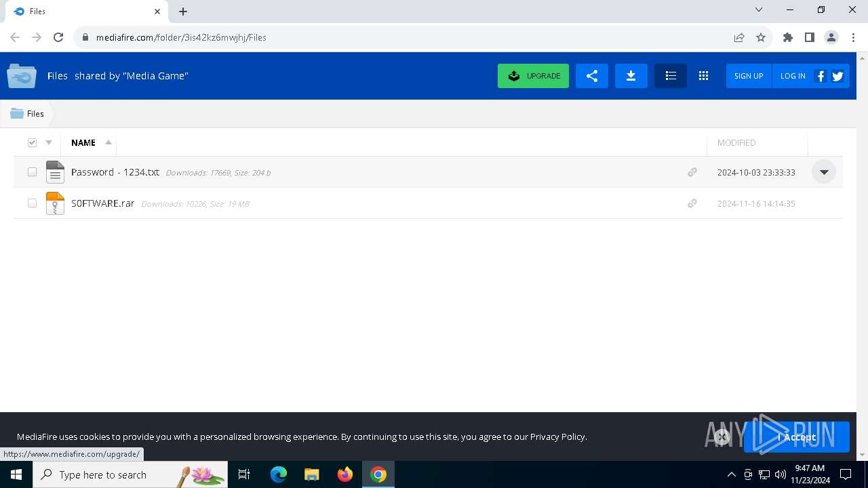Image resolution: width=868 pixels, height=488 pixels.
Task: Click the share folder icon button
Action: (x=592, y=76)
